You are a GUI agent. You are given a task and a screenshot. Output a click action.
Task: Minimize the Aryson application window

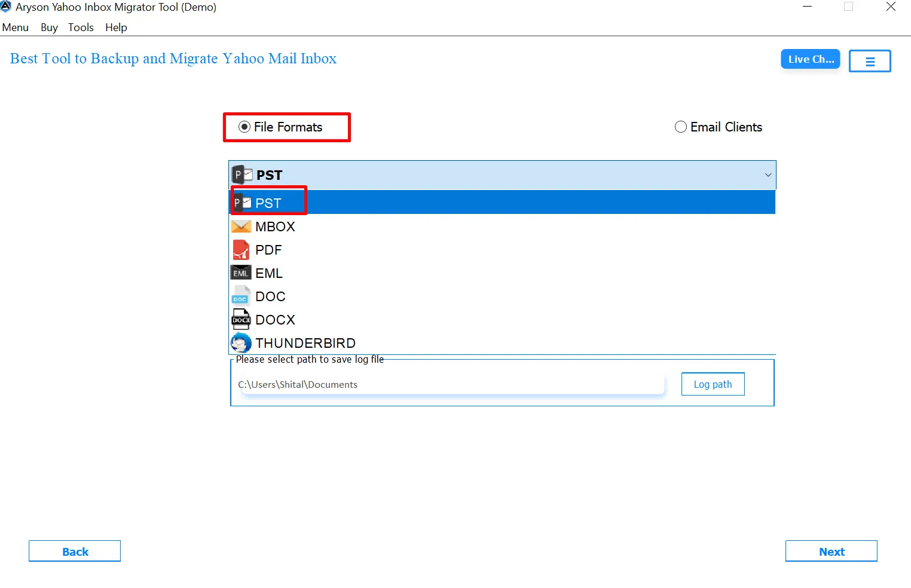pyautogui.click(x=807, y=7)
